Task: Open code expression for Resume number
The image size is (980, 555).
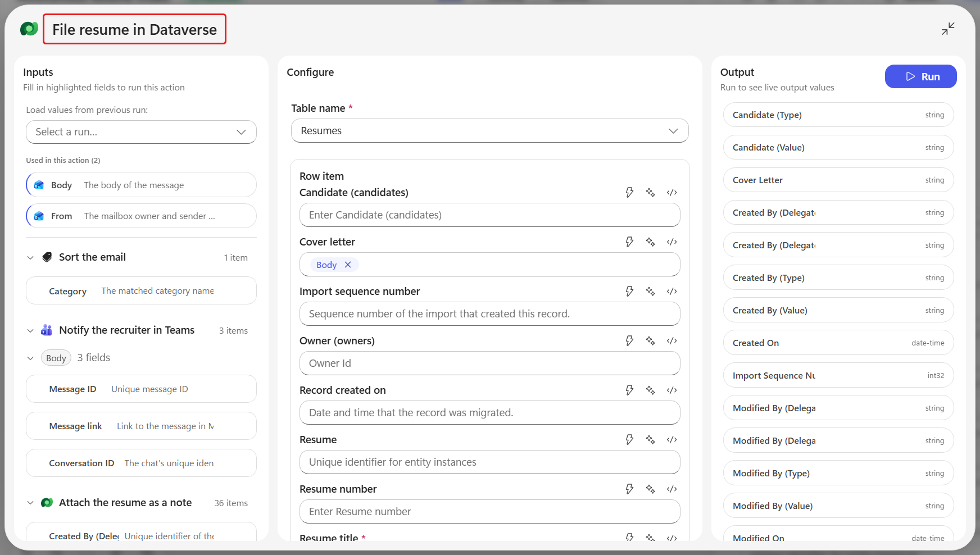Action: [x=672, y=489]
